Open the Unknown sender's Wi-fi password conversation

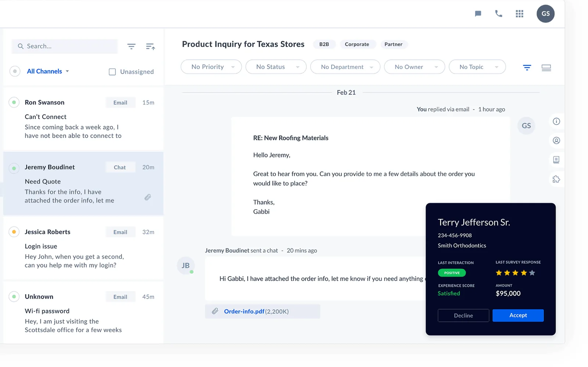tap(83, 313)
